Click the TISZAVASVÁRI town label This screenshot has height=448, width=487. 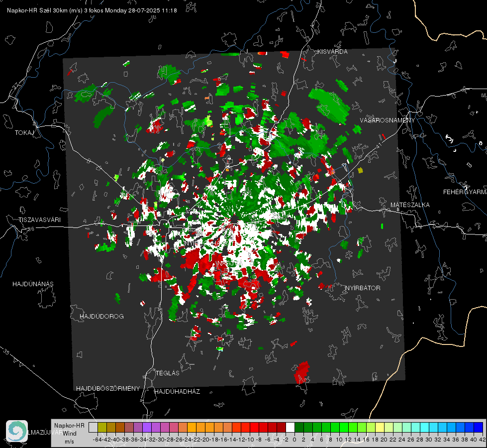click(x=40, y=220)
